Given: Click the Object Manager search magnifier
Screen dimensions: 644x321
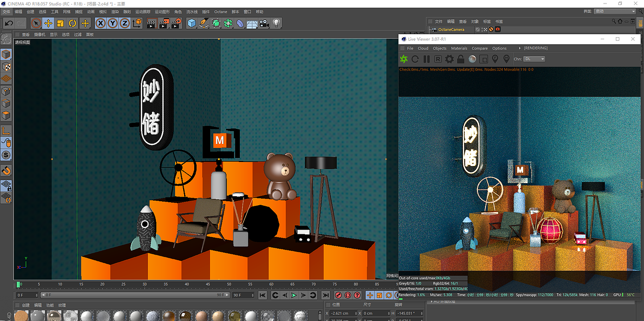Looking at the screenshot, I should 614,22.
